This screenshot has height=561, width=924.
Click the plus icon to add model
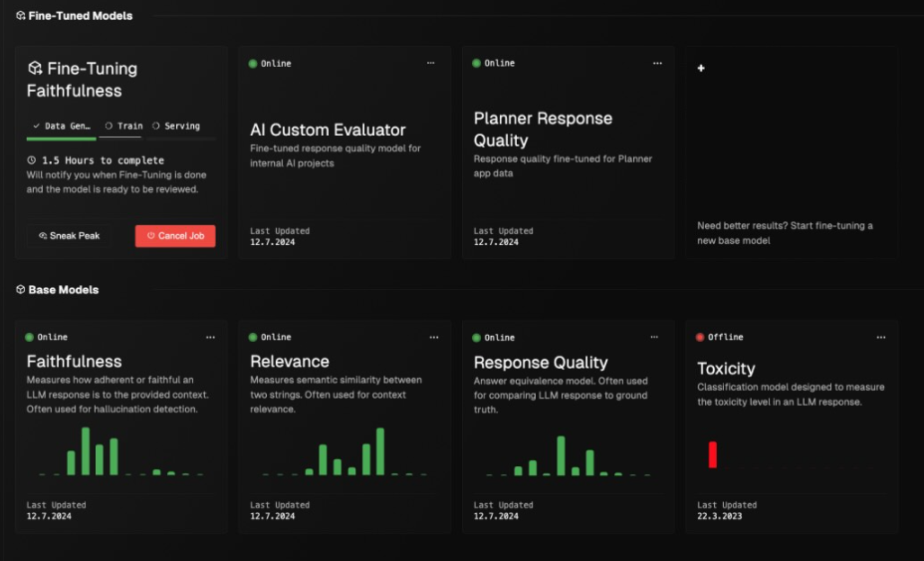tap(701, 69)
